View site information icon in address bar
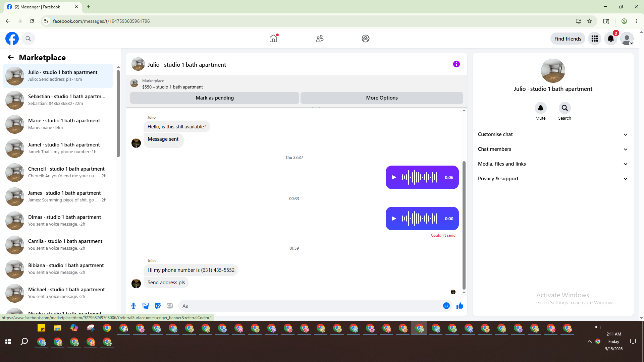 [46, 21]
